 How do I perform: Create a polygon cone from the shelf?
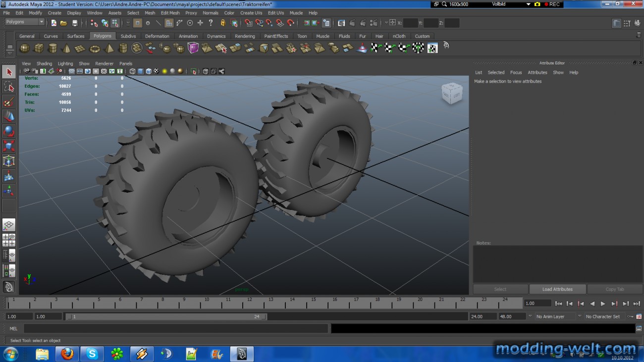coord(66,48)
